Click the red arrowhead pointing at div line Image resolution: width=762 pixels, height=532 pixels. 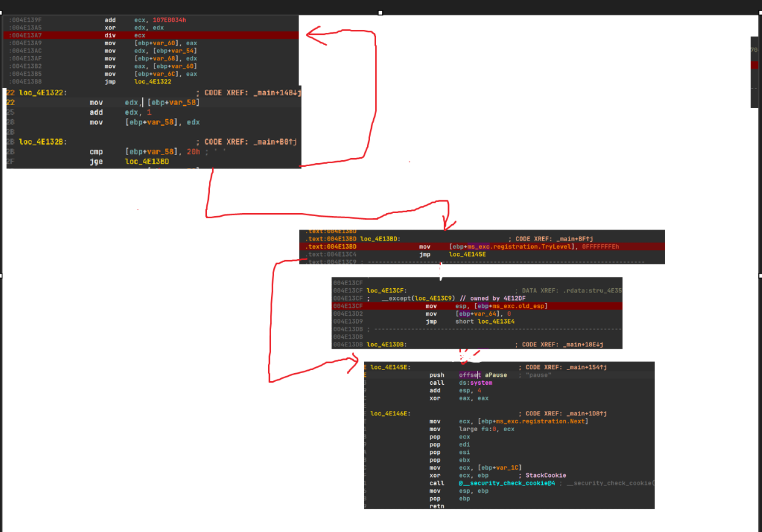click(313, 36)
